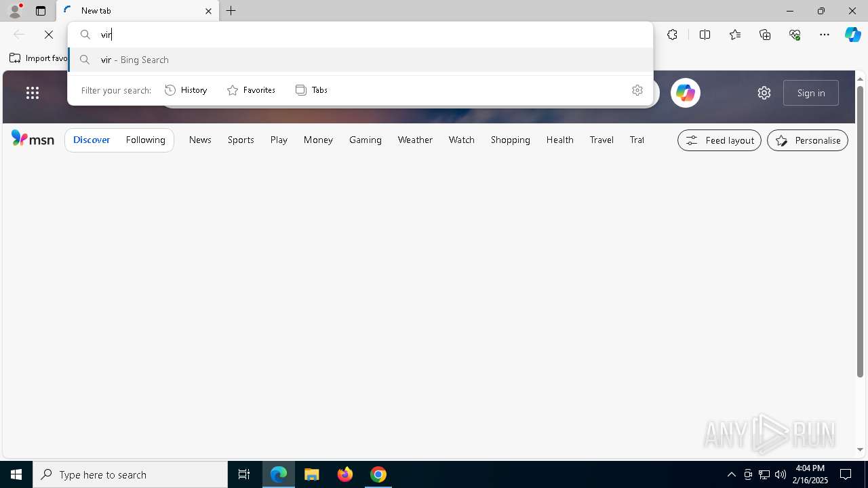The width and height of the screenshot is (868, 488).
Task: Open the Windows Start menu
Action: [16, 474]
